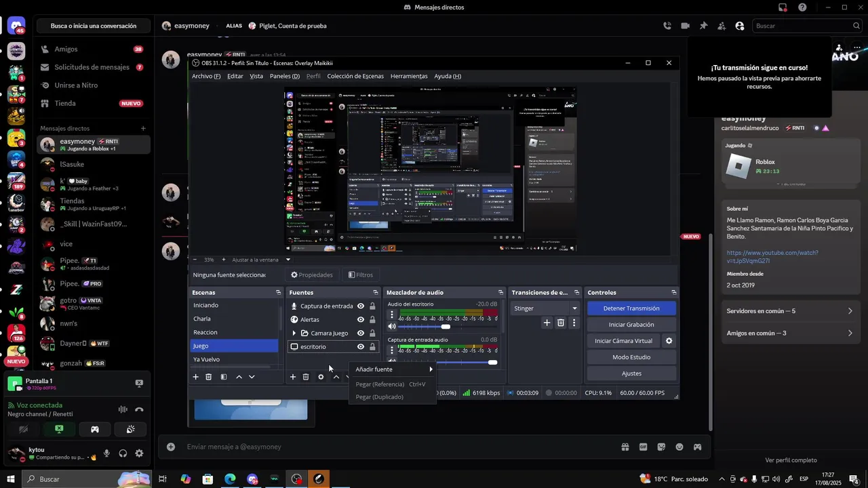Open OBS Ajustes button
Screen dimensions: 868x488
pos(631,373)
